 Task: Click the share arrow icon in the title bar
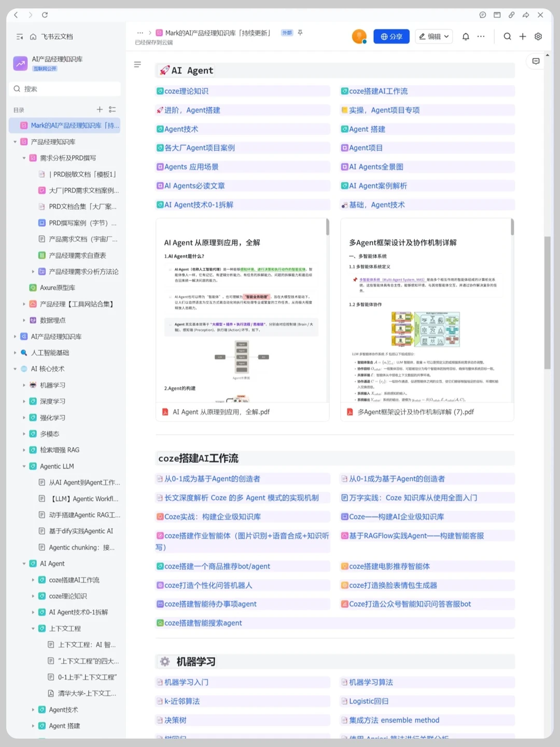pos(526,15)
